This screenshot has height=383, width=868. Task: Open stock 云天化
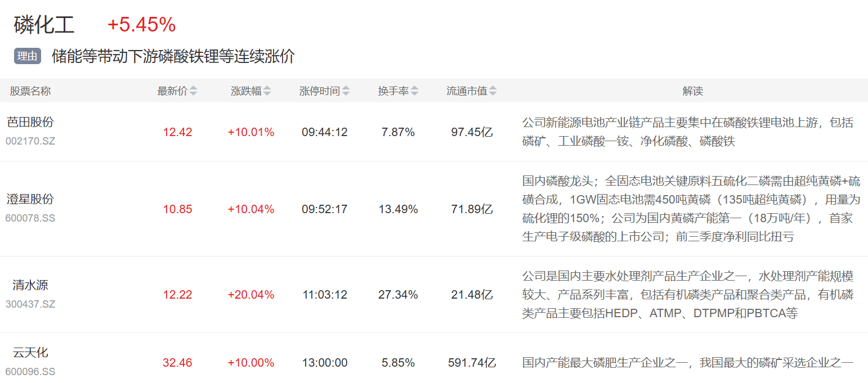tap(30, 353)
